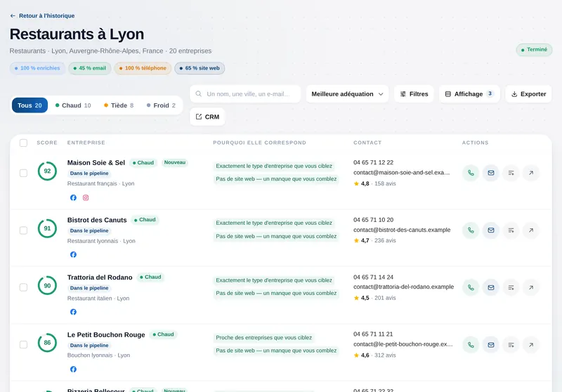Add Le Petit Bouchon Rouge to a list
The image size is (562, 392).
coord(511,345)
